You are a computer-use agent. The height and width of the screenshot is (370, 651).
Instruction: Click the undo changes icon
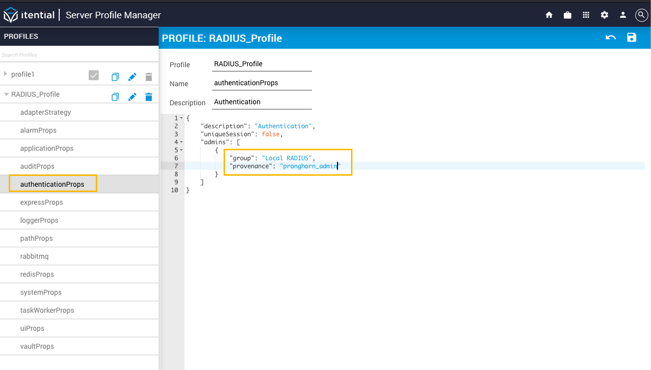[x=611, y=38]
